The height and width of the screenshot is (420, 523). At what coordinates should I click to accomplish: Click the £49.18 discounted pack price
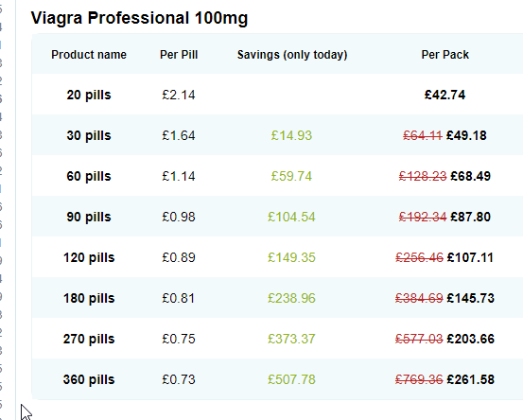466,135
